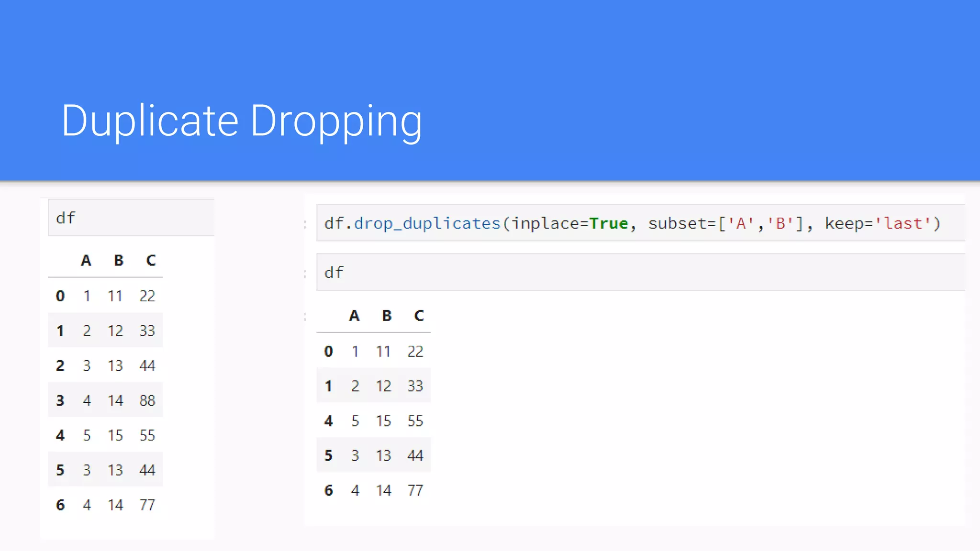
Task: Click the 'last' string in the code
Action: click(903, 223)
